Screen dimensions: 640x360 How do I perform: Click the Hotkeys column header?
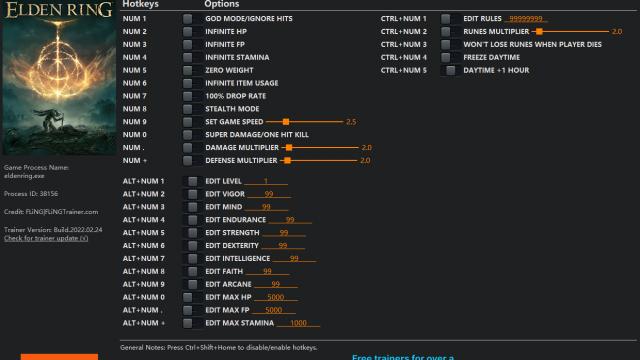point(141,4)
